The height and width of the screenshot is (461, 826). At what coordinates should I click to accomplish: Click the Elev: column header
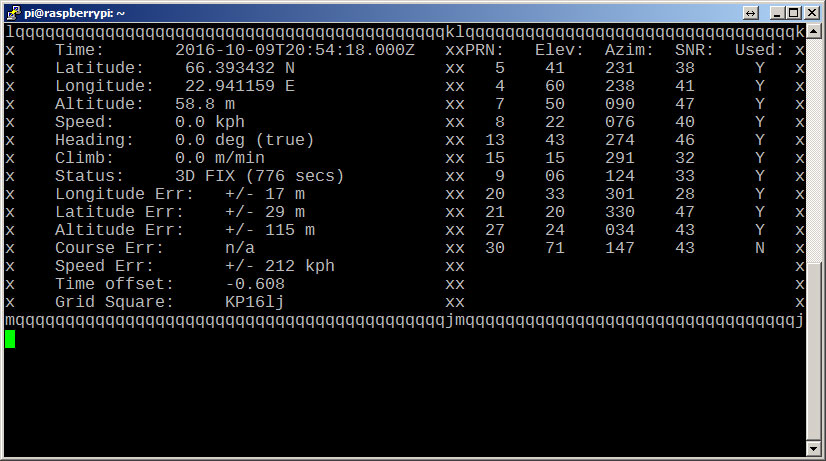pyautogui.click(x=559, y=51)
